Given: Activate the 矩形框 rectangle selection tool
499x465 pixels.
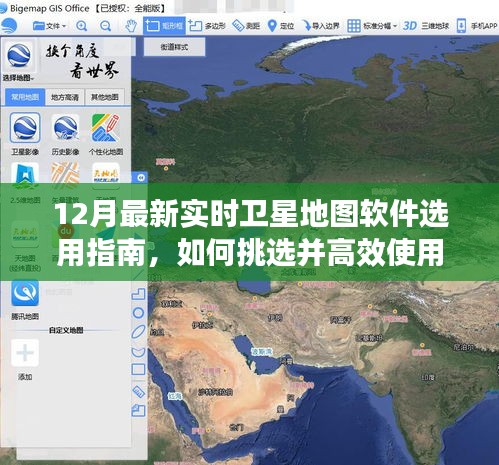Looking at the screenshot, I should (x=164, y=26).
